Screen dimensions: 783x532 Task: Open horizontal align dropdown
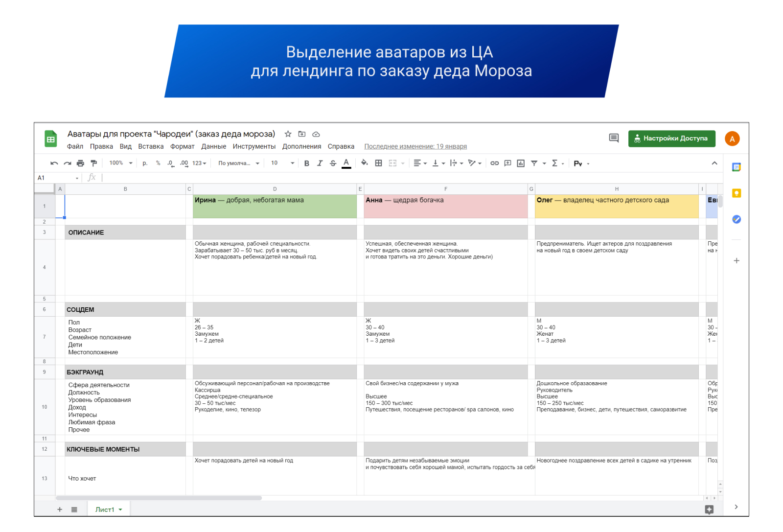[420, 163]
